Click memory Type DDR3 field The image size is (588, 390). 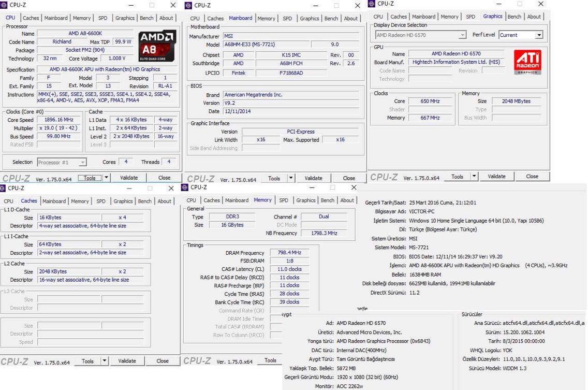pos(232,216)
